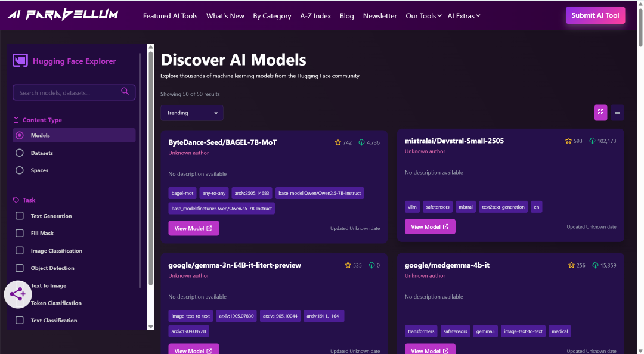This screenshot has width=644, height=354.
Task: Click the arxiv:2505.14683 tag
Action: pos(252,193)
